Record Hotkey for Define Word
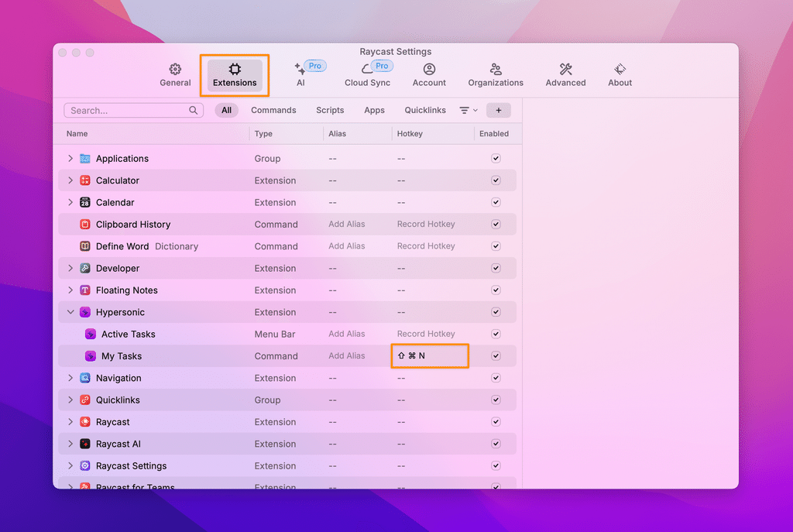 (x=426, y=246)
